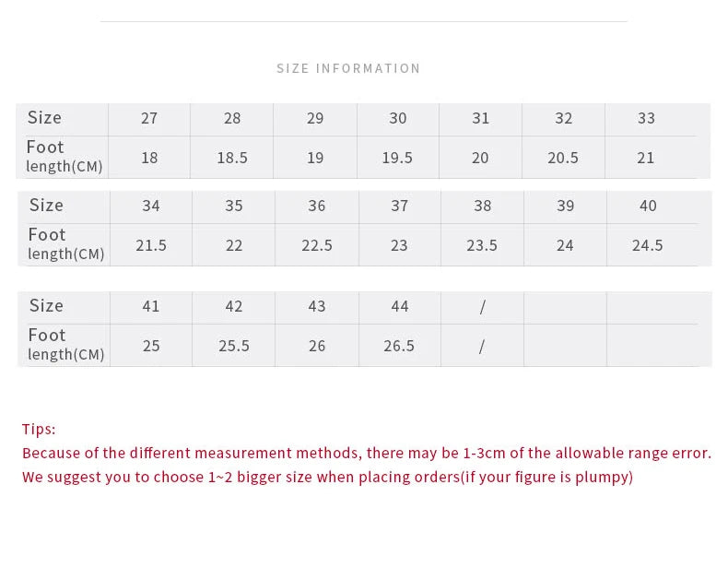Screen dimensions: 728x567
Task: Select foot length value 24.5
Action: 648,245
